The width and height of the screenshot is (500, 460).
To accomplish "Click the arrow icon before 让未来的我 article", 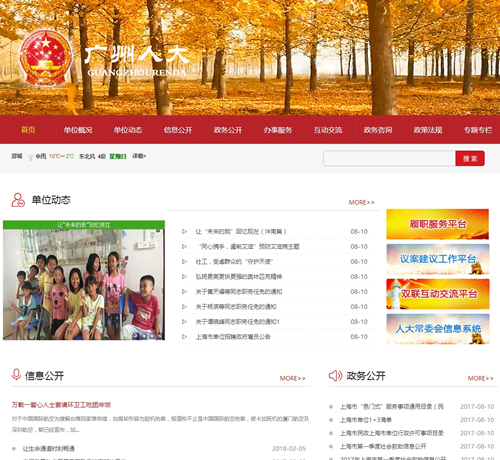I will (x=184, y=231).
